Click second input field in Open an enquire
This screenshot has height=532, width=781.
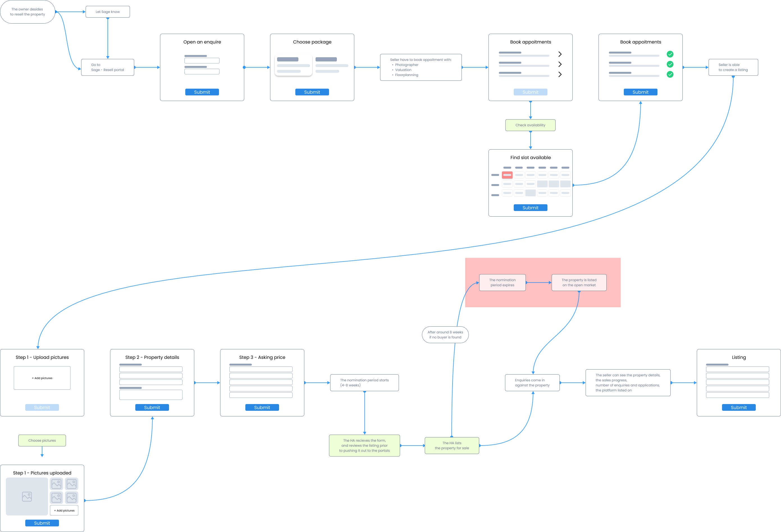click(x=202, y=72)
